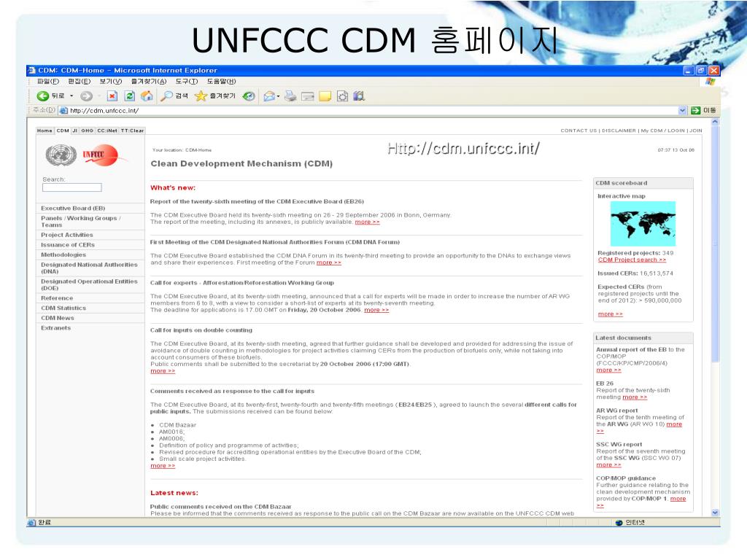747x560 pixels.
Task: Click the IE window title bar icon
Action: click(x=32, y=71)
